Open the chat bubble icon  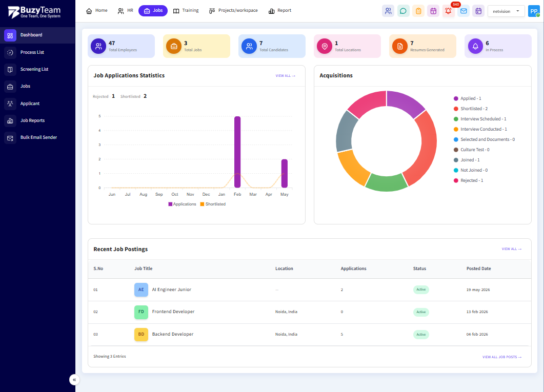pyautogui.click(x=403, y=11)
